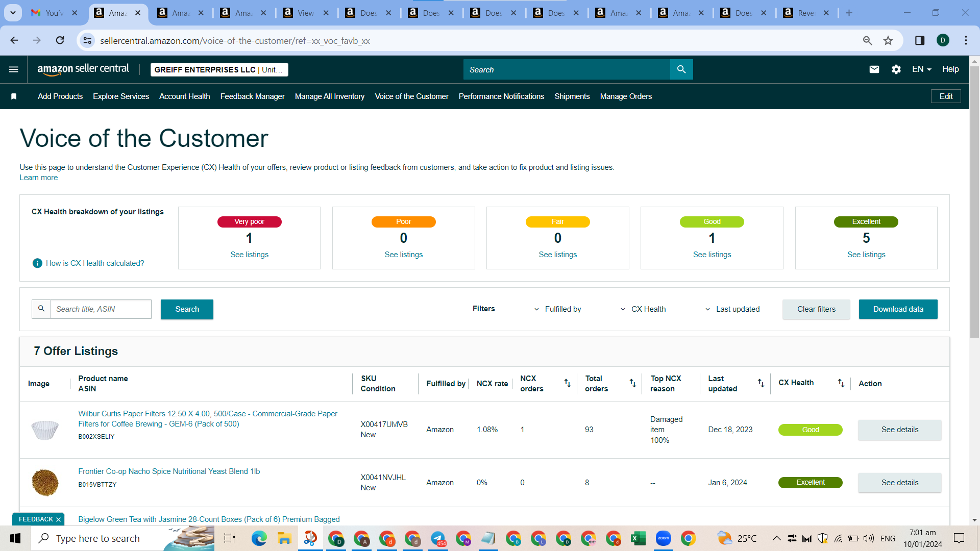View site information icon in address bar
The width and height of the screenshot is (980, 551).
tap(88, 40)
